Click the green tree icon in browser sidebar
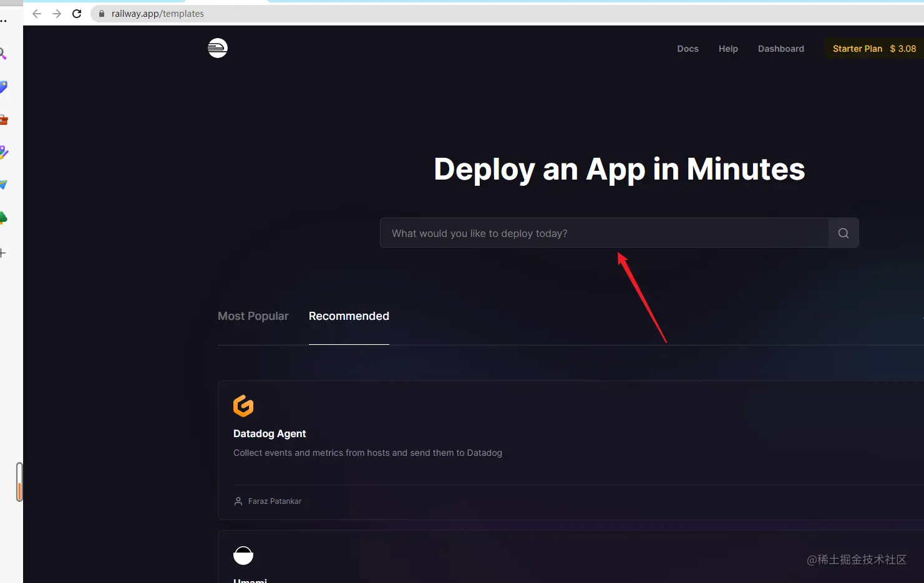The image size is (924, 583). 3,218
